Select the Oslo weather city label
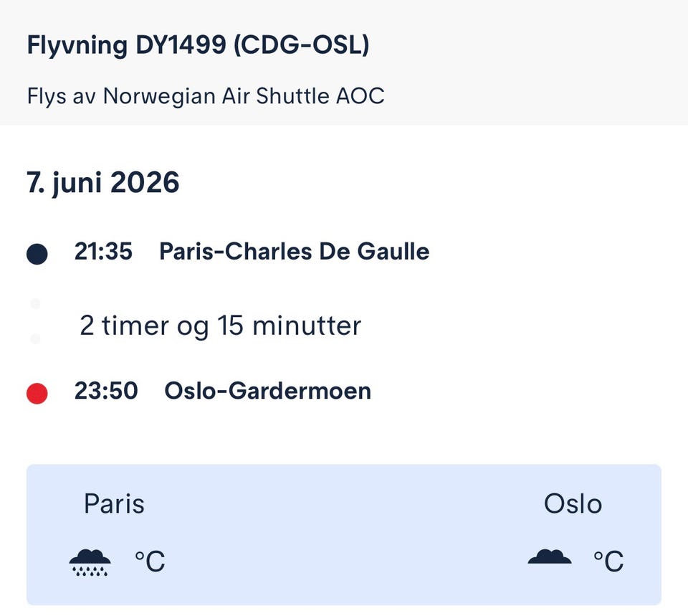Image resolution: width=688 pixels, height=616 pixels. pos(573,503)
